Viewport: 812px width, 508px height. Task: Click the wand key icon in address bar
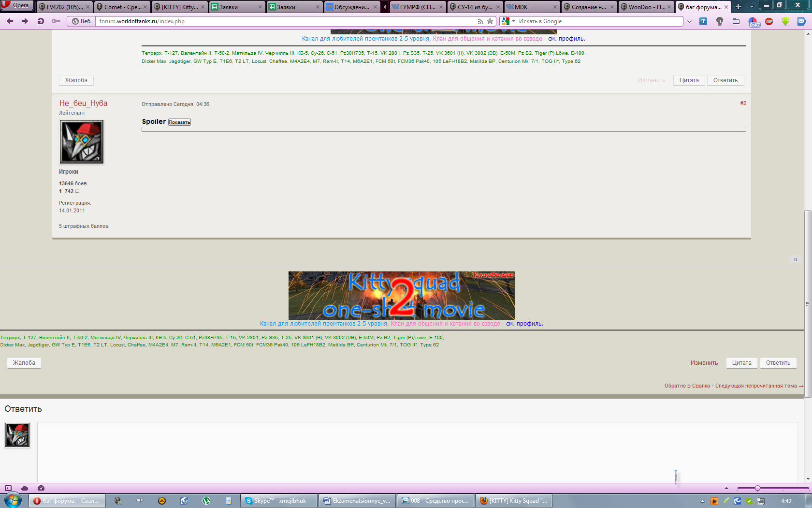click(56, 21)
